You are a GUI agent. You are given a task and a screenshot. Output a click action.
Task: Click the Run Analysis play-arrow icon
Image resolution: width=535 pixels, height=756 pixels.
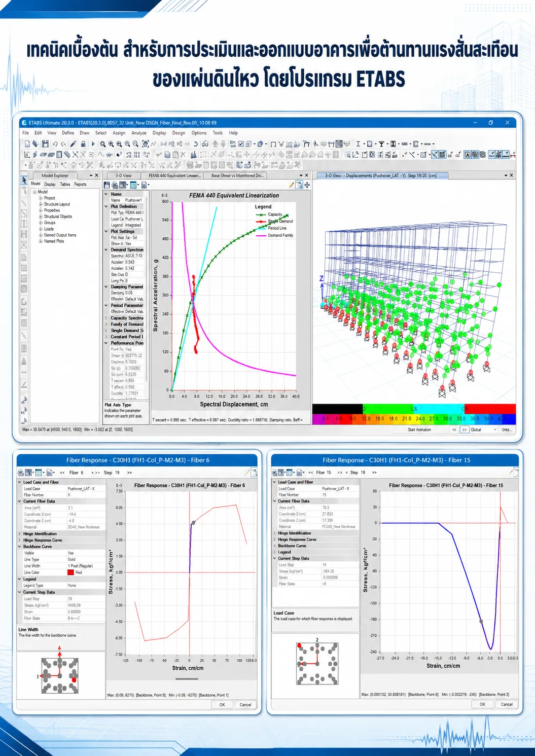point(93,144)
